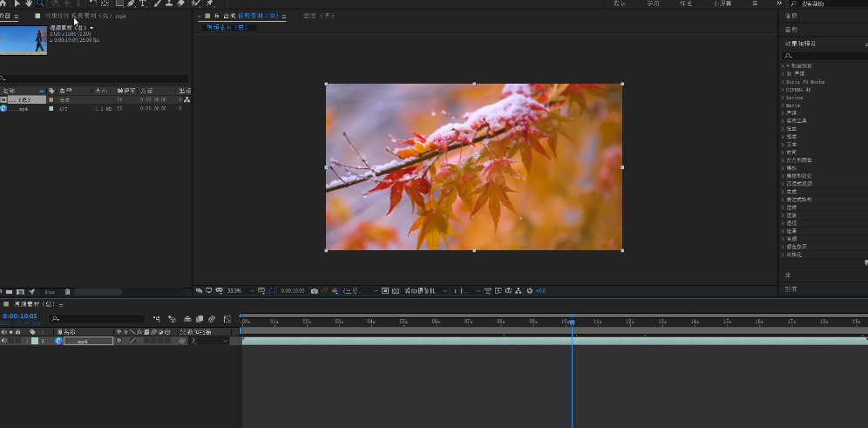Screen dimensions: 868x428
Task: Open the Layer (none) viewer tab
Action: coord(317,16)
